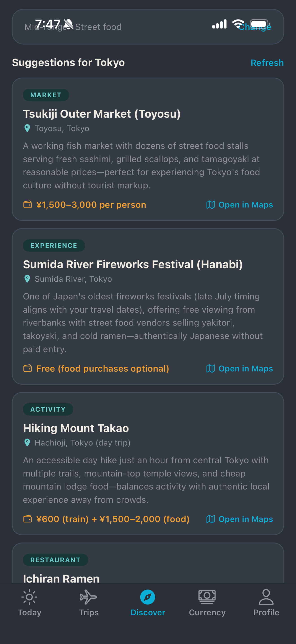Tap location pin next to Hachioji, Tokyo

[27, 443]
